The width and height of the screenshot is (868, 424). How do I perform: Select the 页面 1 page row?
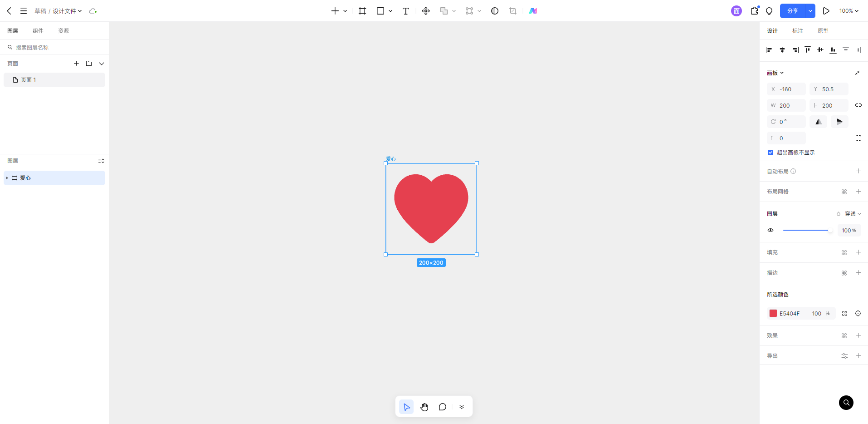tap(54, 80)
